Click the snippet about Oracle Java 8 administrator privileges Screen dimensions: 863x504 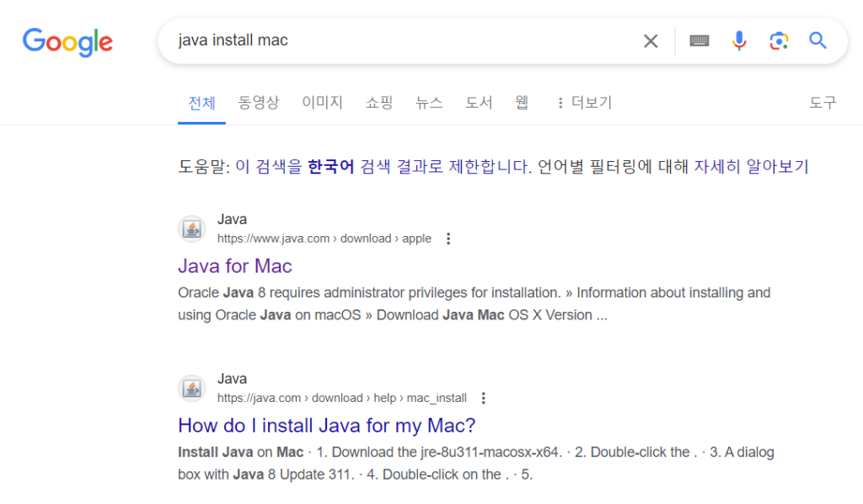[474, 303]
